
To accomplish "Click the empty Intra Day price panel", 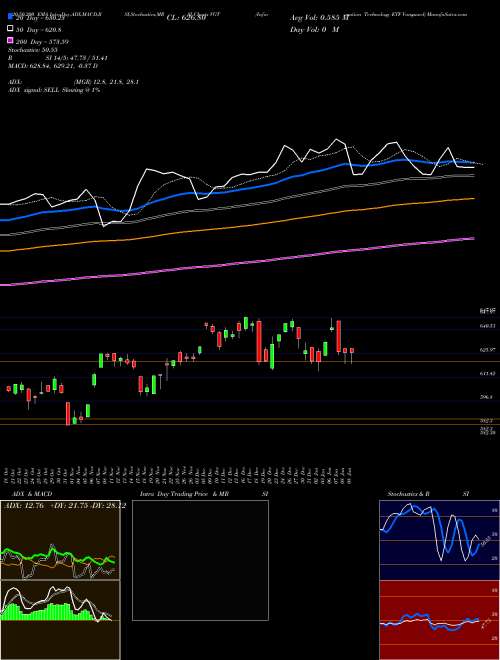I will [200, 560].
